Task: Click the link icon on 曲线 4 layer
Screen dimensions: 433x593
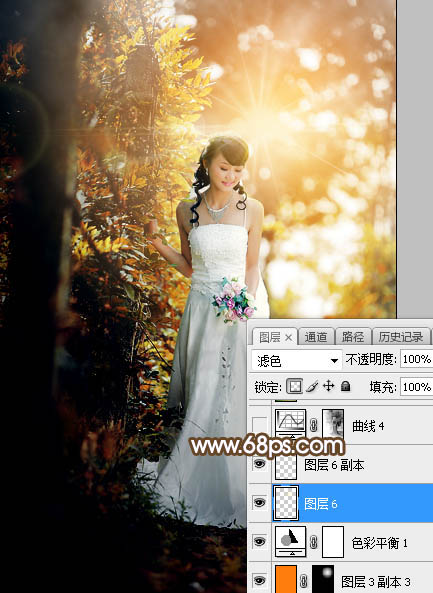Action: tap(314, 425)
